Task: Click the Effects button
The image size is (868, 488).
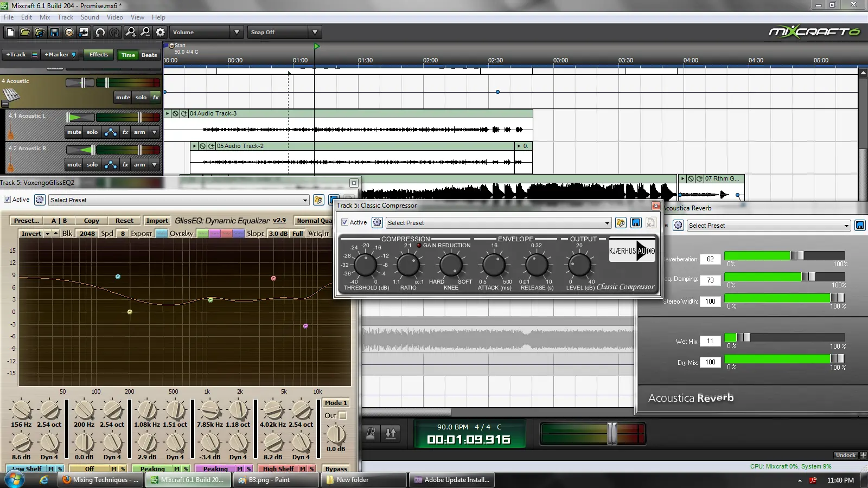Action: (x=99, y=55)
